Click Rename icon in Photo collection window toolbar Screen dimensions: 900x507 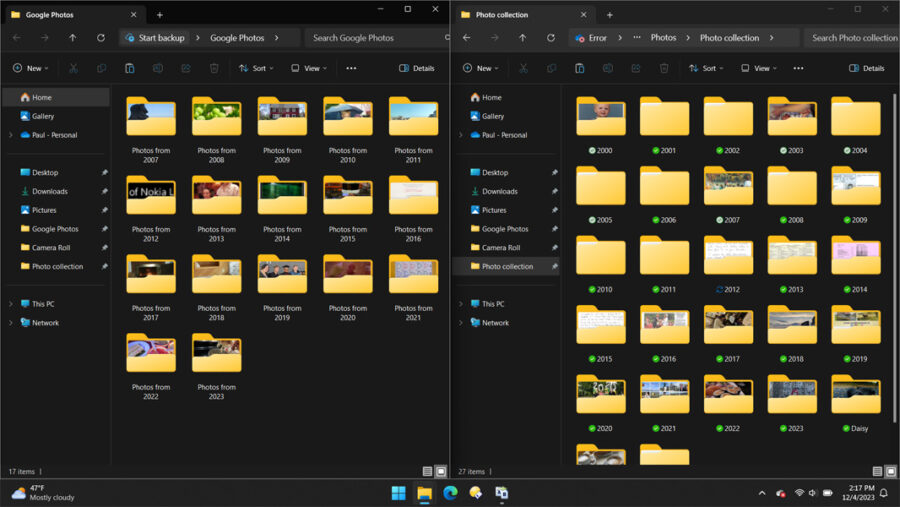[608, 68]
